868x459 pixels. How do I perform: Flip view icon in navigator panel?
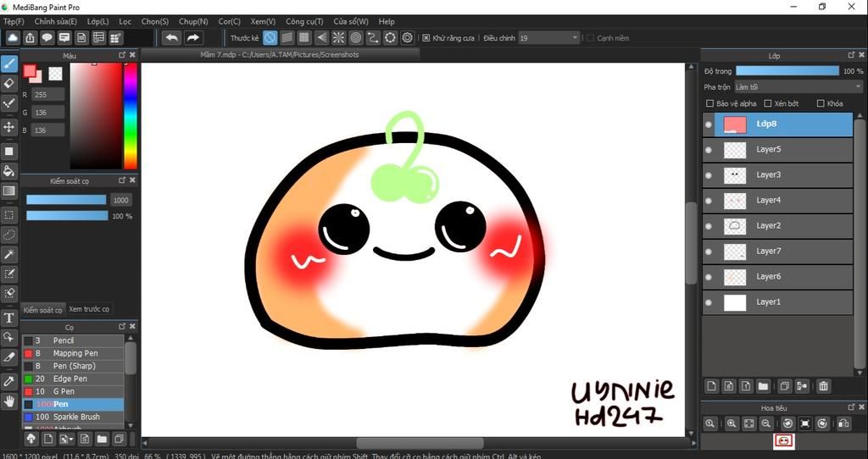(843, 423)
